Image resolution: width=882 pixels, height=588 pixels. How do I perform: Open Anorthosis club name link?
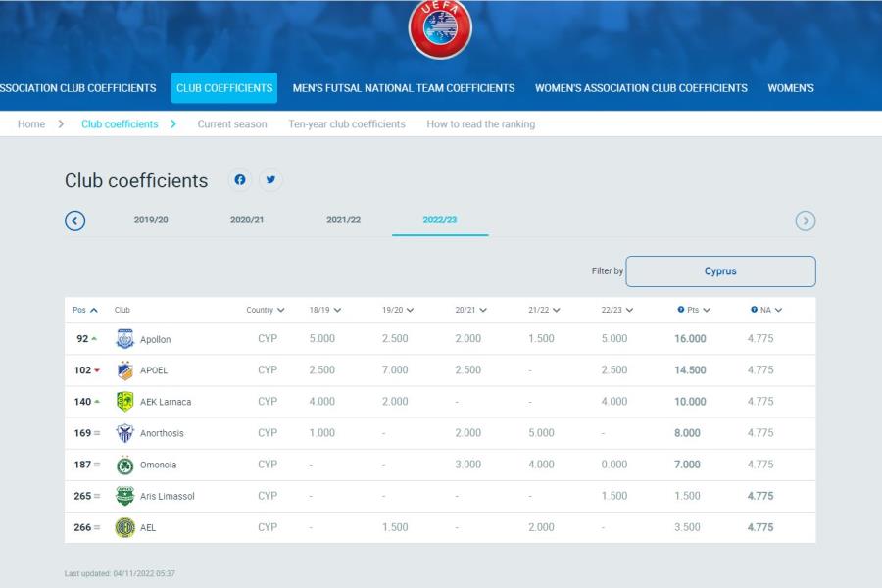(162, 433)
